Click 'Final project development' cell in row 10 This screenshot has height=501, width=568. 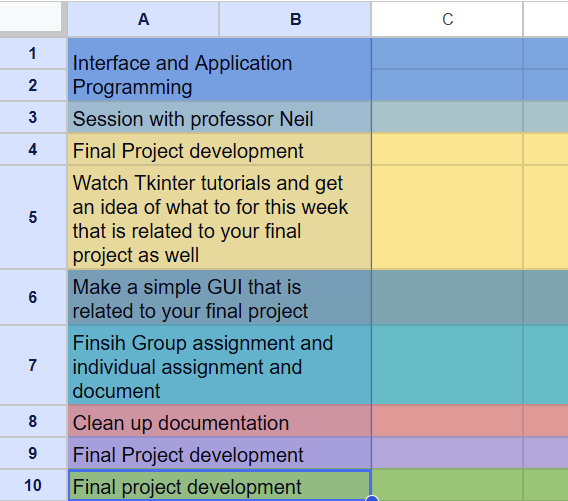click(x=220, y=485)
